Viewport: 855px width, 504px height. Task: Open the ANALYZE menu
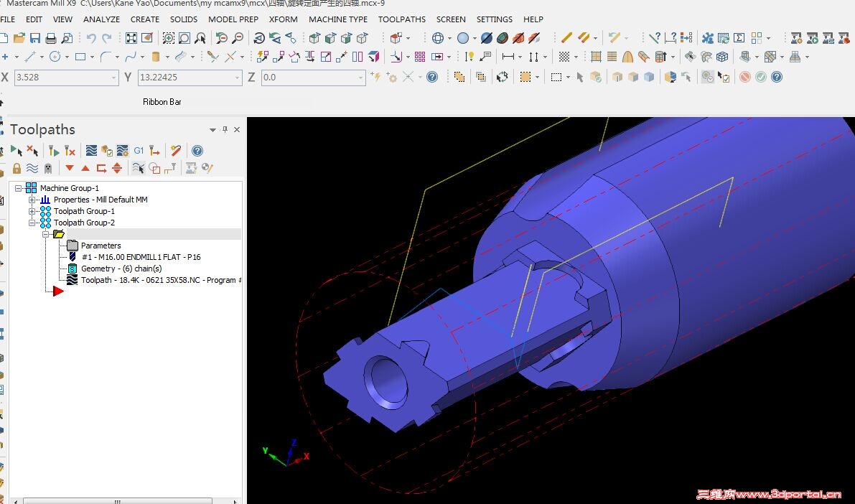101,19
